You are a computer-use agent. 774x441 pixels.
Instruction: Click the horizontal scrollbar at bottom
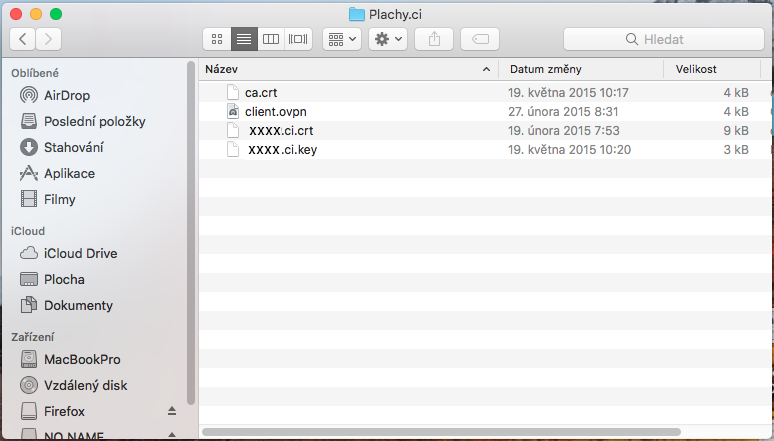click(441, 432)
